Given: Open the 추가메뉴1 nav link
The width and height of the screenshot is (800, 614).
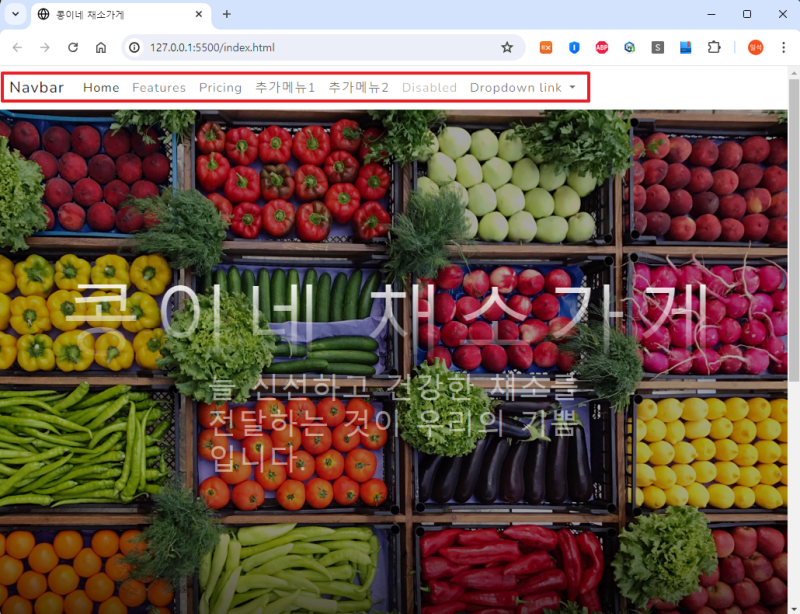Looking at the screenshot, I should tap(285, 88).
